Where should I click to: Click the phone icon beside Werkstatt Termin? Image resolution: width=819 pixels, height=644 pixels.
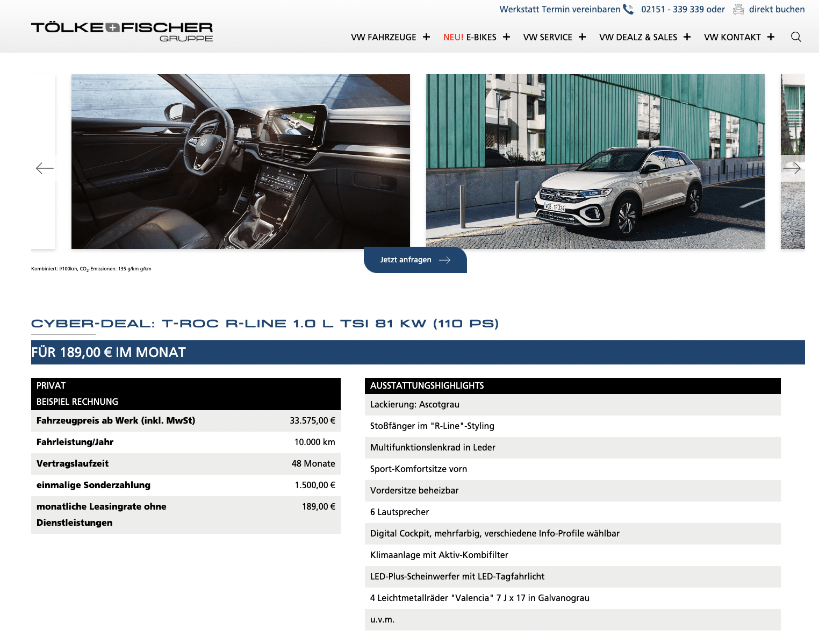628,9
